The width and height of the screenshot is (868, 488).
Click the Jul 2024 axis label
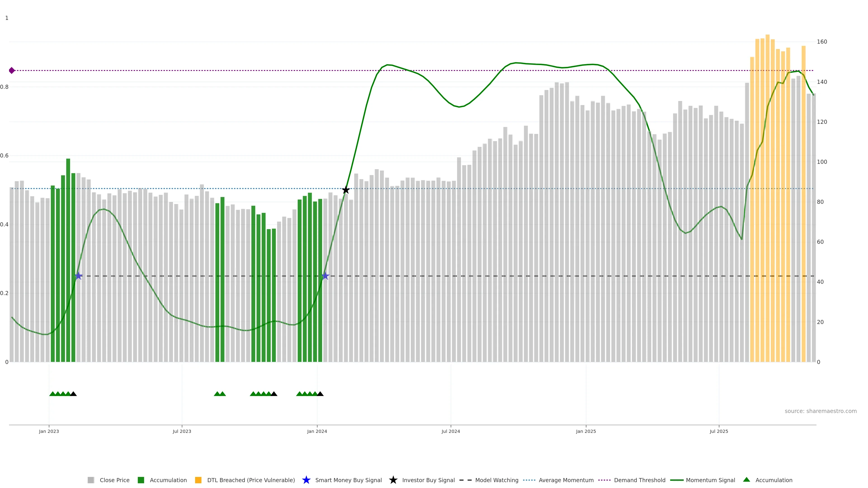coord(451,431)
